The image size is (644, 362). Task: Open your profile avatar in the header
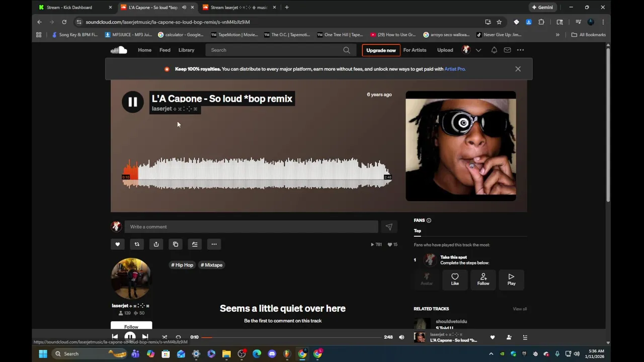pyautogui.click(x=466, y=50)
